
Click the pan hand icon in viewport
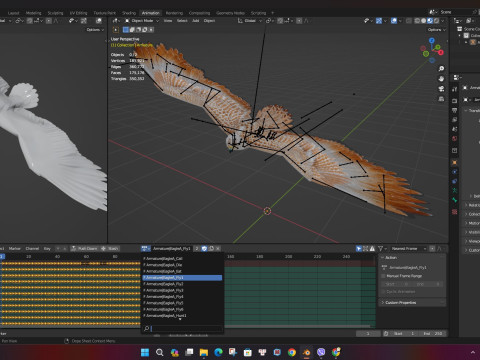tap(441, 79)
